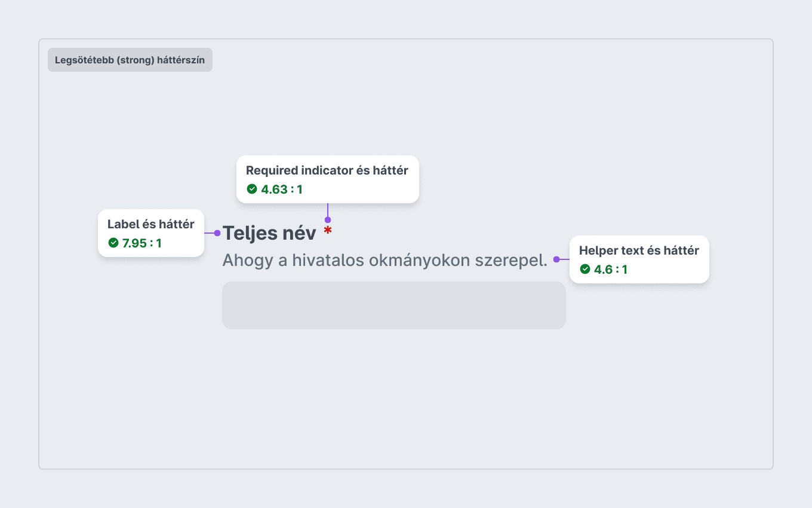Click the Required indicator és háttér heading
This screenshot has width=812, height=508.
327,170
